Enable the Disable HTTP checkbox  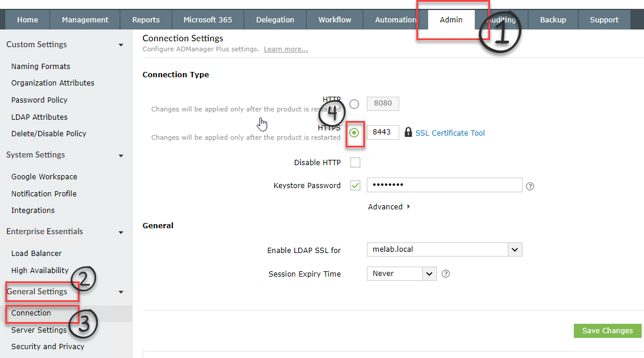click(x=355, y=163)
